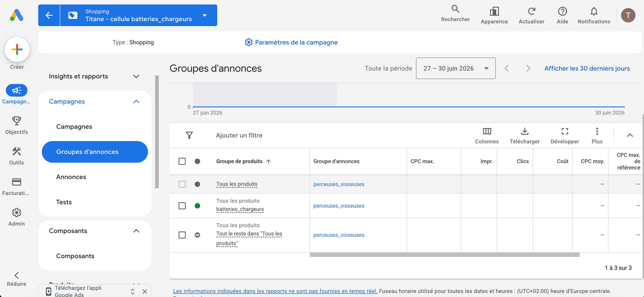The height and width of the screenshot is (297, 644).
Task: Collapse sidebar with Réduire
Action: point(16,279)
